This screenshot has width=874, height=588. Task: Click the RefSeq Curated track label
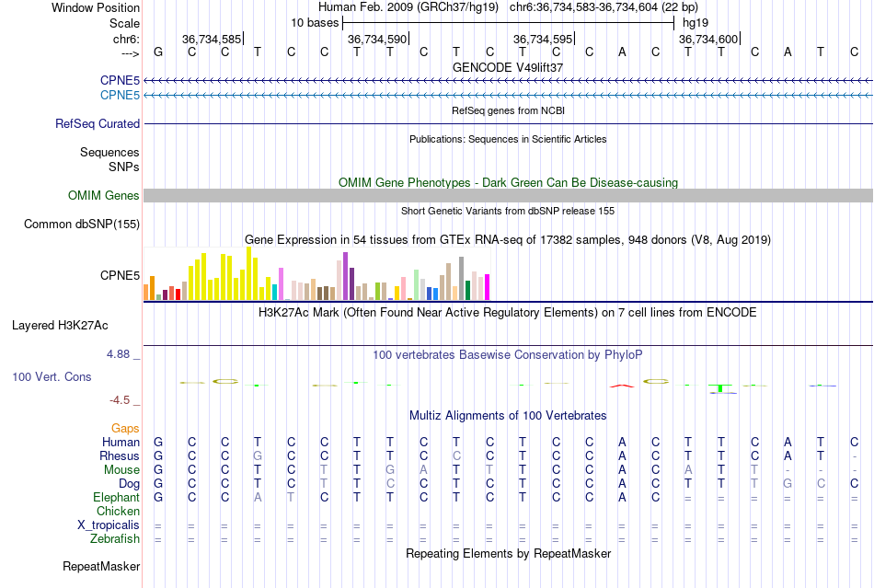(97, 123)
